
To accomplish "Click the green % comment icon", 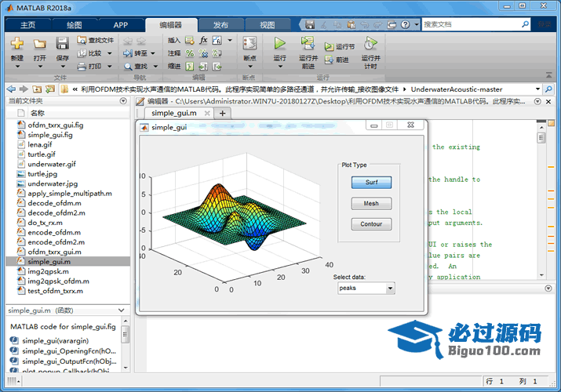I will coord(190,53).
